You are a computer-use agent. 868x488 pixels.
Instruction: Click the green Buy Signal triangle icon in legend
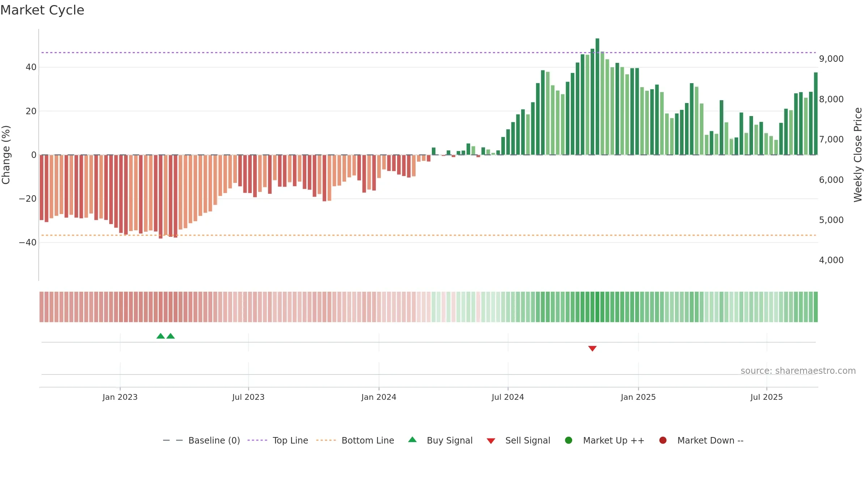pyautogui.click(x=412, y=440)
